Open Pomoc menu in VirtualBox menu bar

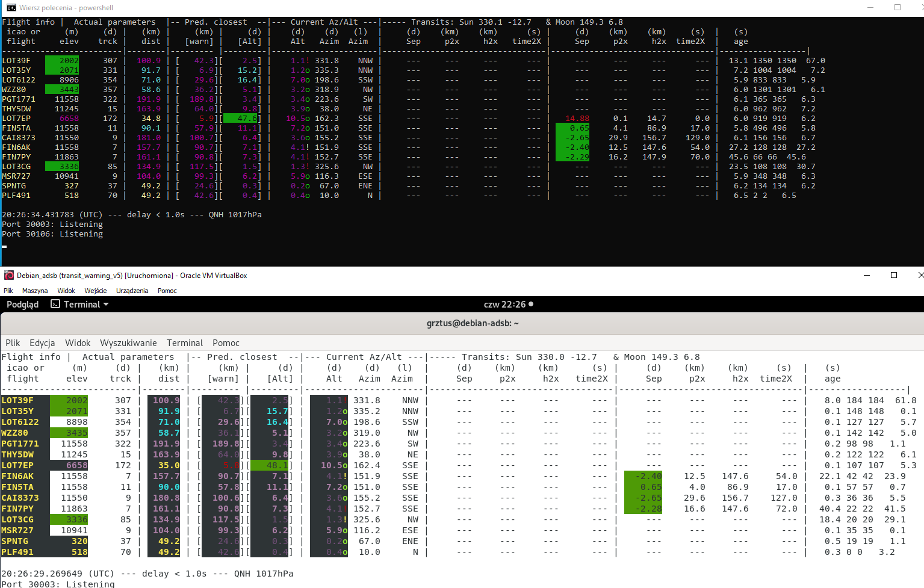pyautogui.click(x=167, y=291)
